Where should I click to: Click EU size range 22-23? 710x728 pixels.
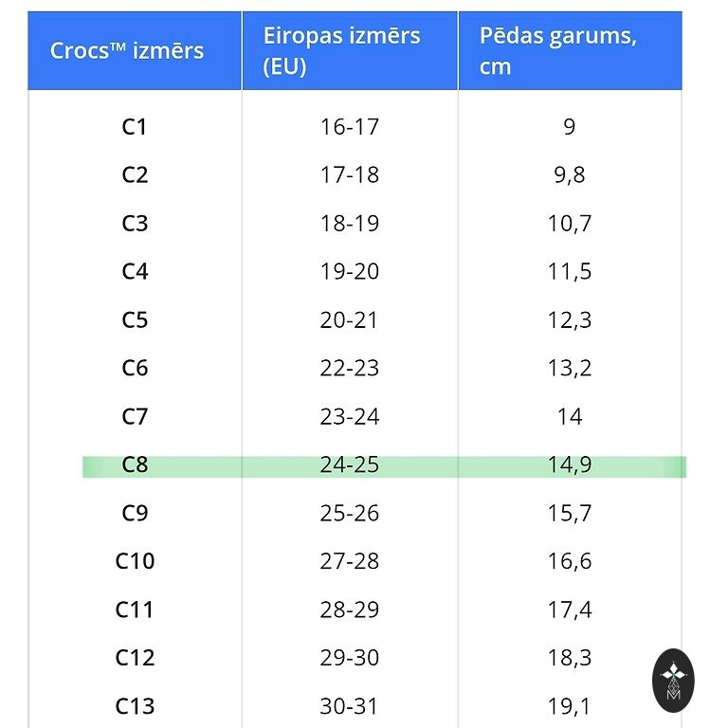[x=349, y=369]
